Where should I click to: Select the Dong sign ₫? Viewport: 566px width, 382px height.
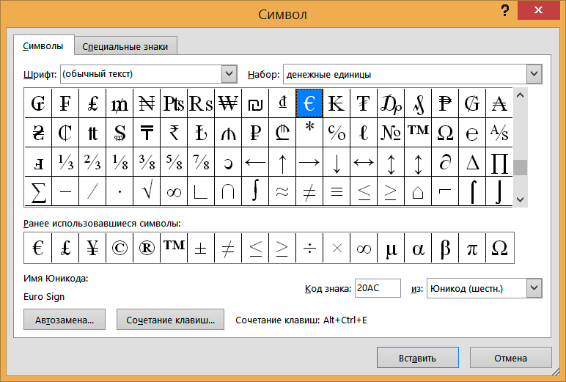282,103
